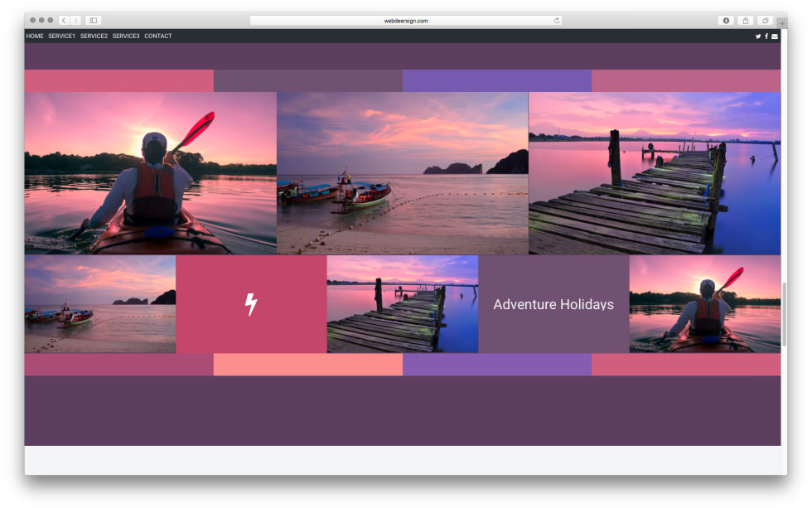Click the webdeersign.com address bar
This screenshot has width=812, height=508.
pyautogui.click(x=405, y=21)
